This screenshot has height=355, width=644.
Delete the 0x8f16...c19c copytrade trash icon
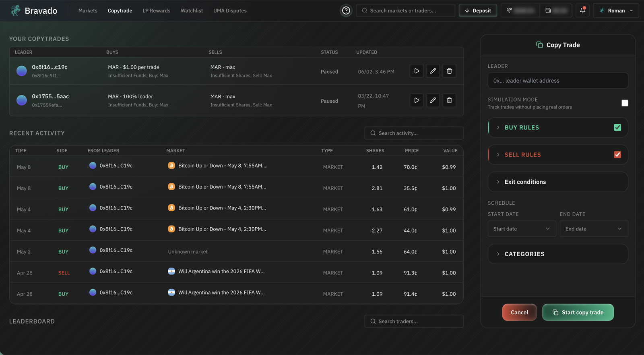pos(450,71)
